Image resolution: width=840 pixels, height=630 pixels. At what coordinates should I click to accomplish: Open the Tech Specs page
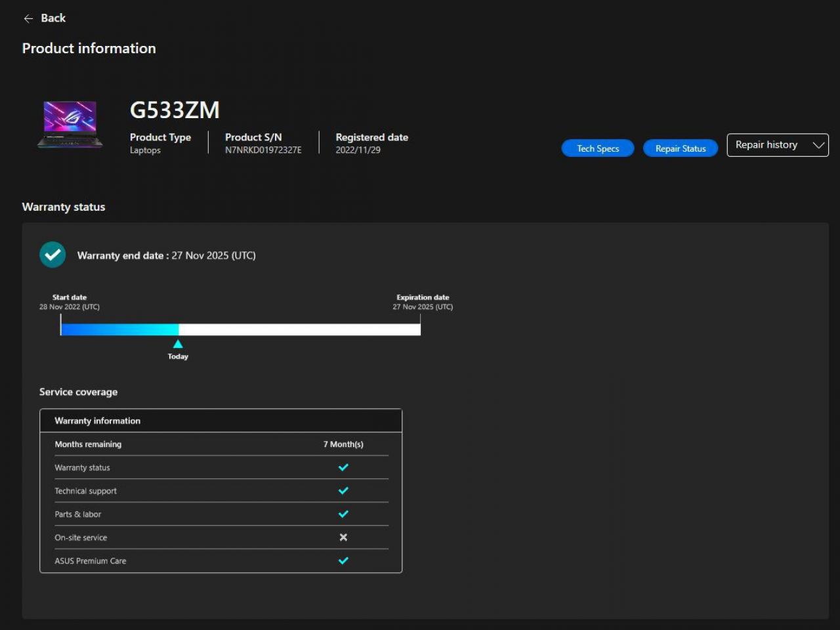[x=598, y=148]
